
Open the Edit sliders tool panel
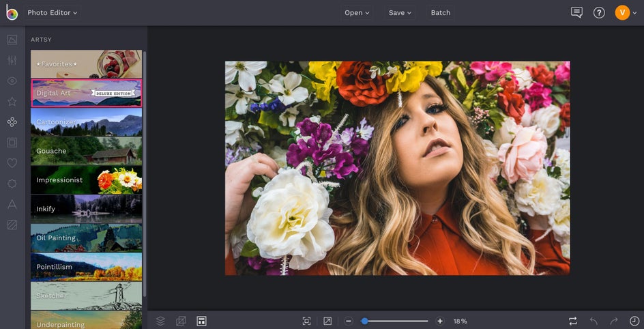tap(12, 60)
